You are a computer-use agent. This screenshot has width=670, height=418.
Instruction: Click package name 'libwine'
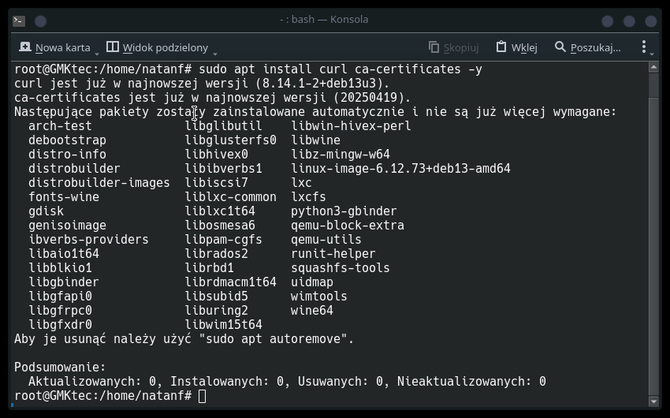(315, 140)
